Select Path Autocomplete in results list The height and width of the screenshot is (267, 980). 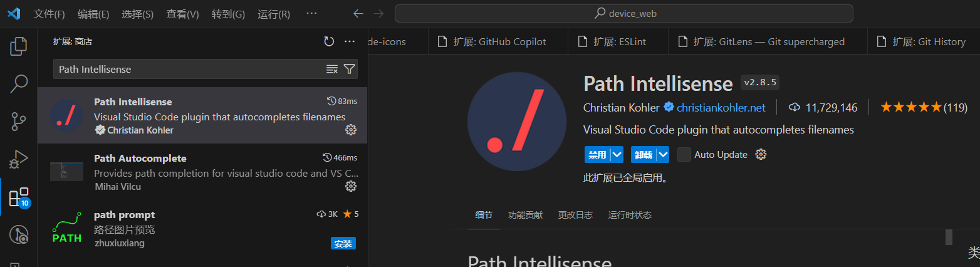pos(202,172)
